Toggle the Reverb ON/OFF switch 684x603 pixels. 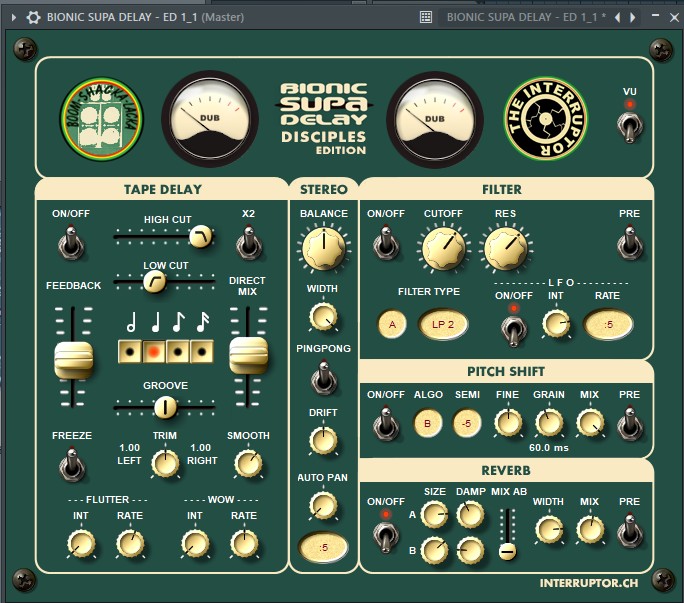pyautogui.click(x=386, y=537)
